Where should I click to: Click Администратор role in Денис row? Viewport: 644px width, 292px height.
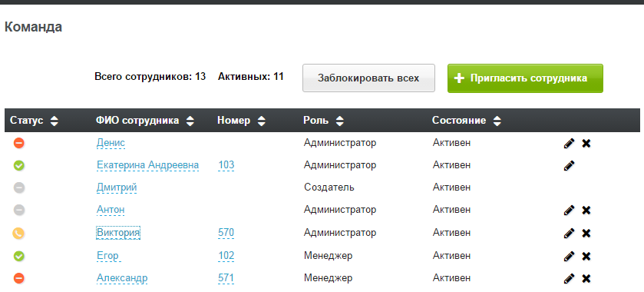click(340, 143)
